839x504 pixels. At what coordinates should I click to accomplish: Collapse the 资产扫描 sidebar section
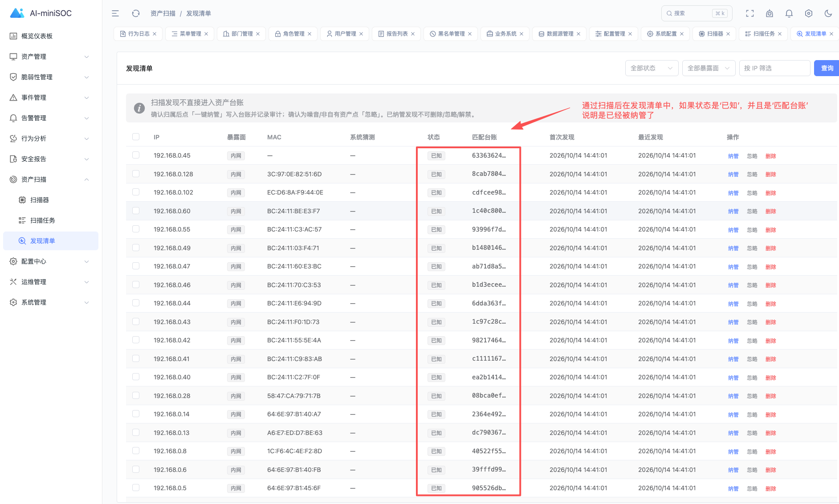[51, 179]
